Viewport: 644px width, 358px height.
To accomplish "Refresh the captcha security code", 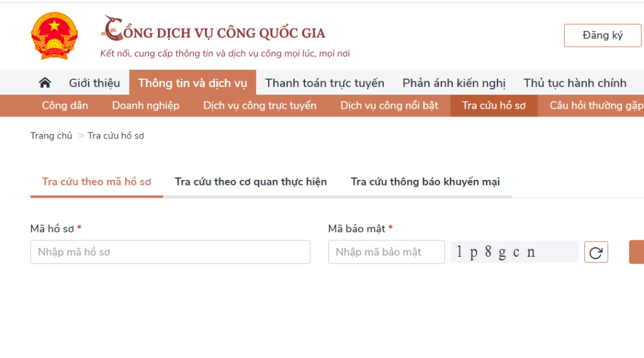I will point(596,252).
